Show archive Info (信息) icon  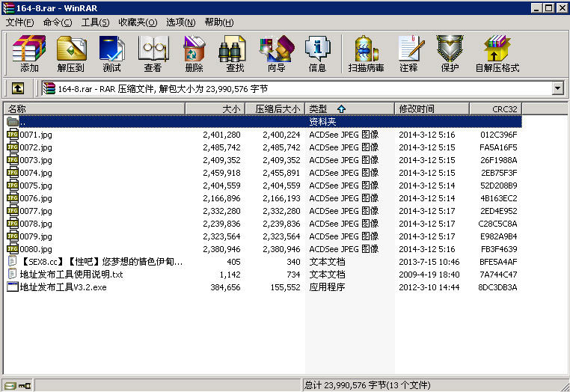click(x=317, y=53)
